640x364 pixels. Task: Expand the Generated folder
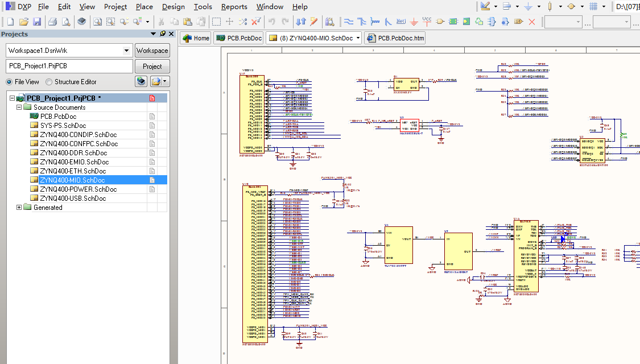click(19, 207)
